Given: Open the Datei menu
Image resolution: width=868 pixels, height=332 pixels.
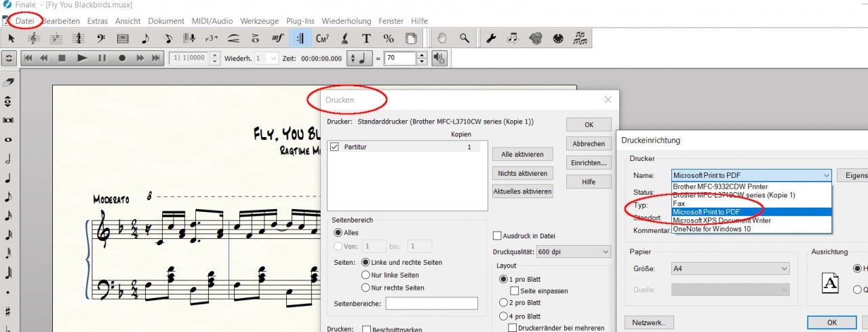Looking at the screenshot, I should [24, 21].
